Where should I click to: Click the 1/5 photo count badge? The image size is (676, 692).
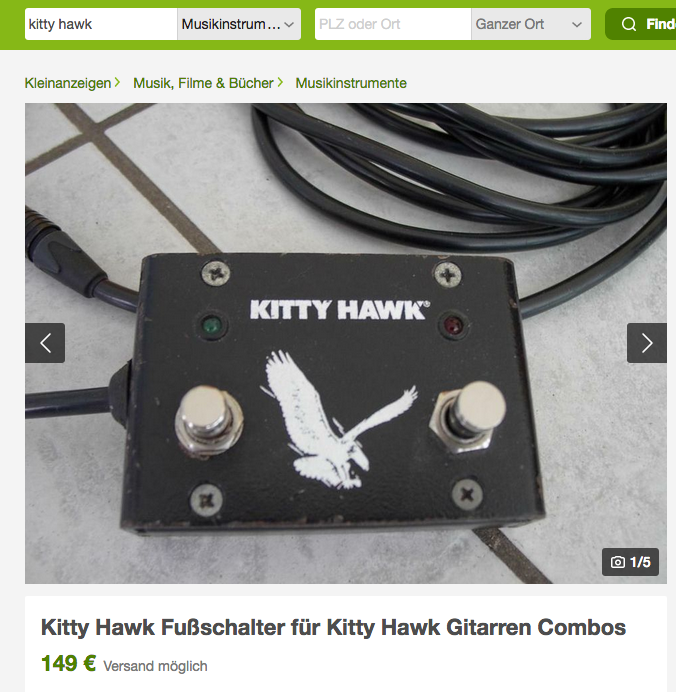630,562
